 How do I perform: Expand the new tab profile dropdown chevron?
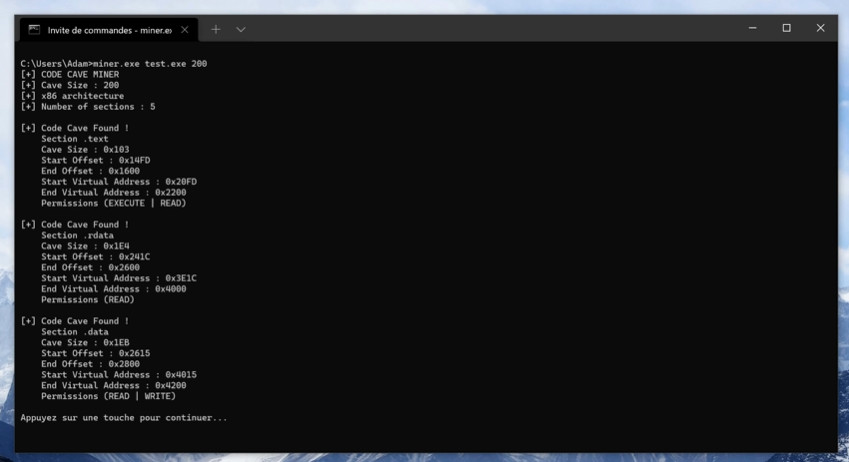pyautogui.click(x=241, y=30)
